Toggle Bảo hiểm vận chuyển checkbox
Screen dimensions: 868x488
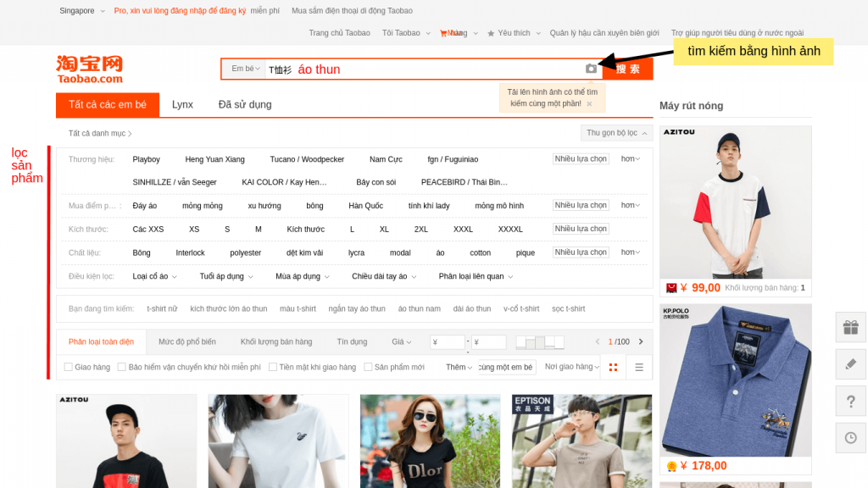[x=122, y=367]
